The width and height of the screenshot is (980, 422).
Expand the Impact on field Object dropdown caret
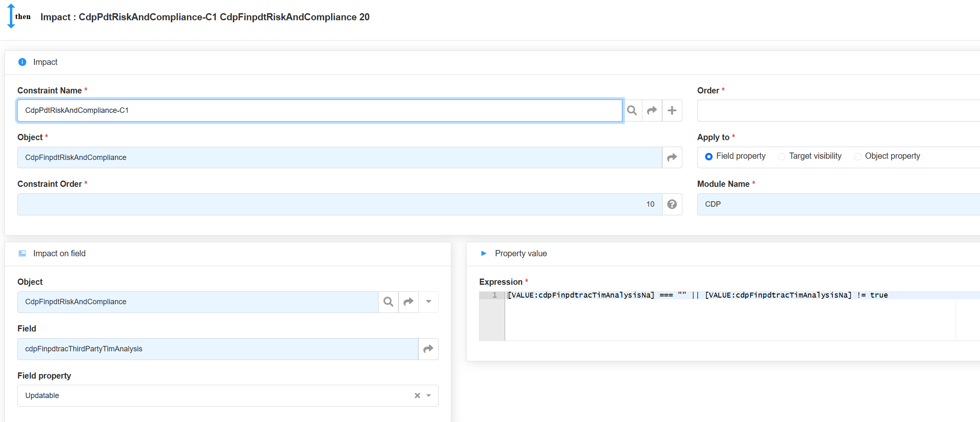tap(429, 302)
